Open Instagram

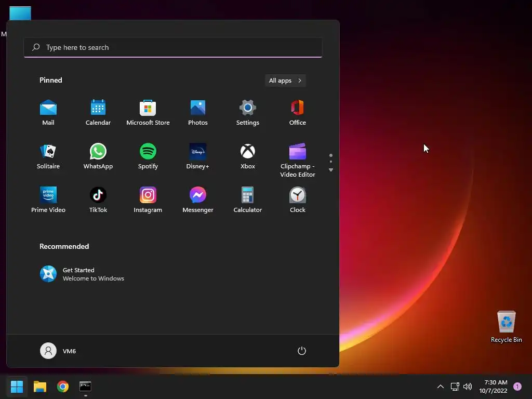(148, 200)
